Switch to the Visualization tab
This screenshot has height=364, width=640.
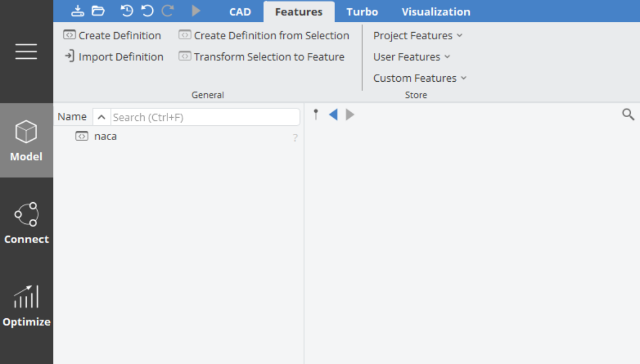point(435,11)
